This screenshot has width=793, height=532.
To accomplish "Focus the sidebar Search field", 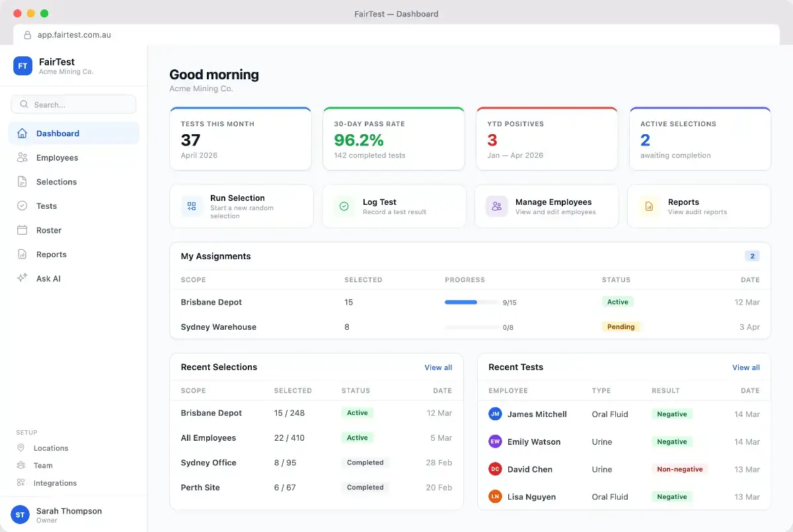I will pos(73,104).
